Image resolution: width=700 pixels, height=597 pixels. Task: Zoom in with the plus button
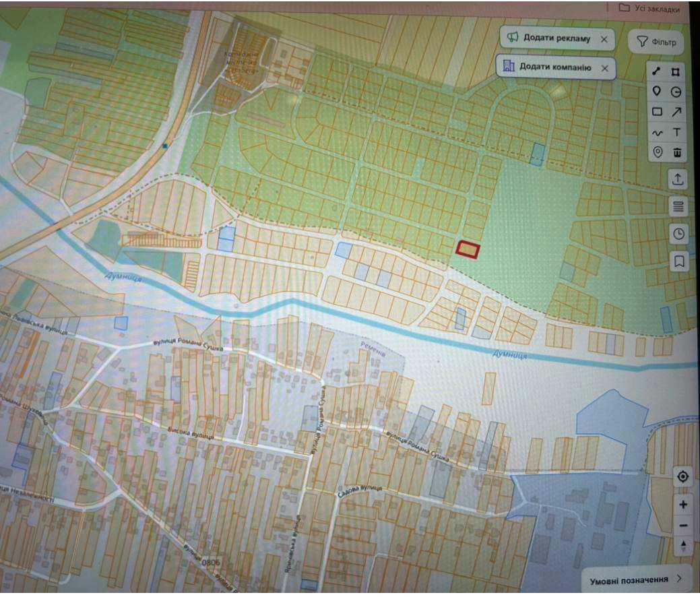tap(682, 505)
